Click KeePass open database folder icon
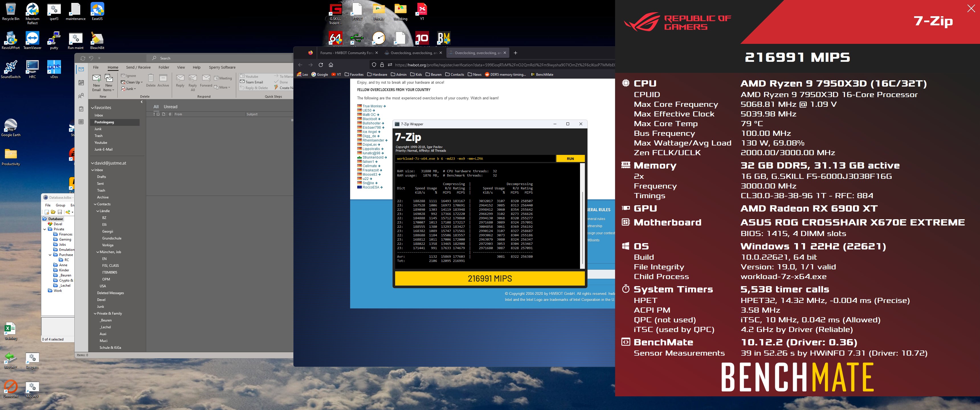The image size is (980, 410). point(53,212)
